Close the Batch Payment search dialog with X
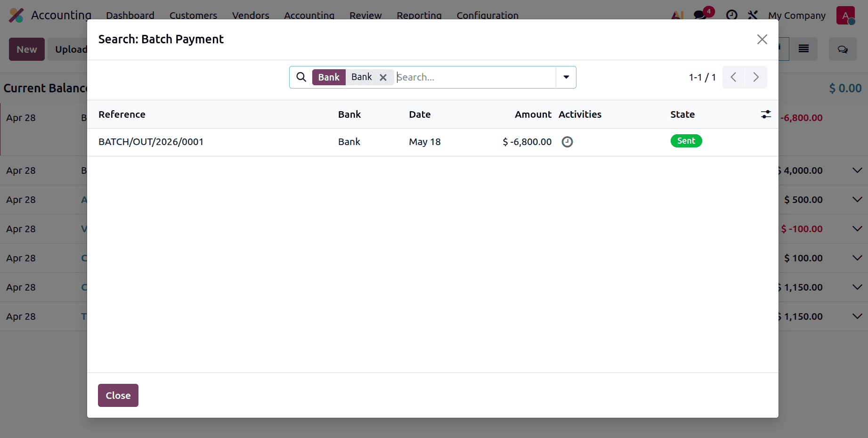The height and width of the screenshot is (438, 868). pyautogui.click(x=762, y=40)
